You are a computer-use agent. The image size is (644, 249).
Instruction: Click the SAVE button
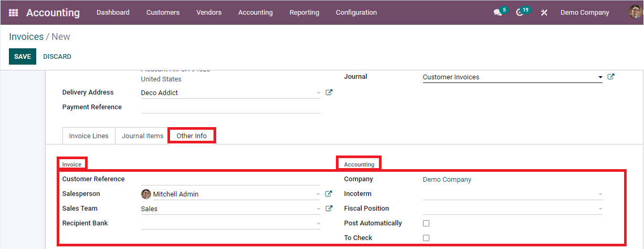(23, 57)
